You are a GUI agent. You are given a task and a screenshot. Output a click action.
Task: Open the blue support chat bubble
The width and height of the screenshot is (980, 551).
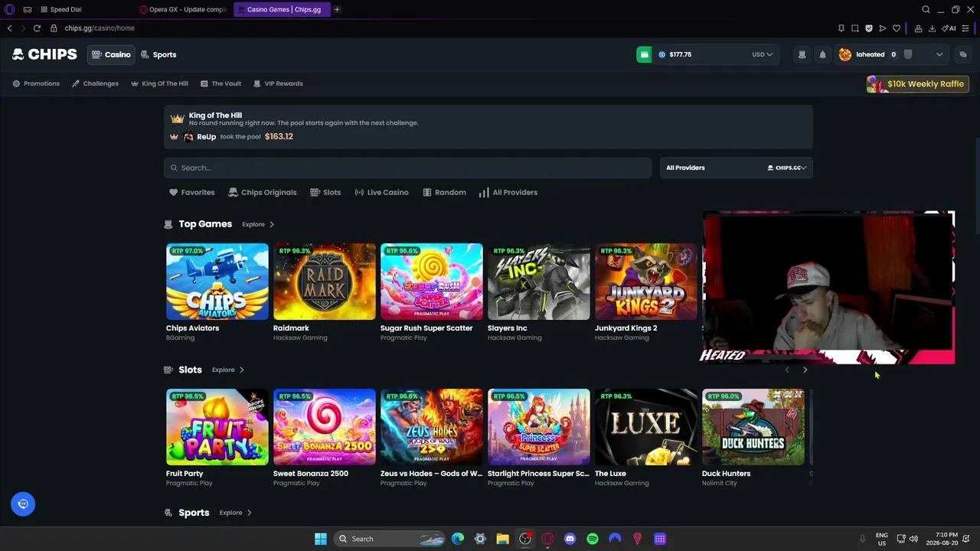click(23, 504)
